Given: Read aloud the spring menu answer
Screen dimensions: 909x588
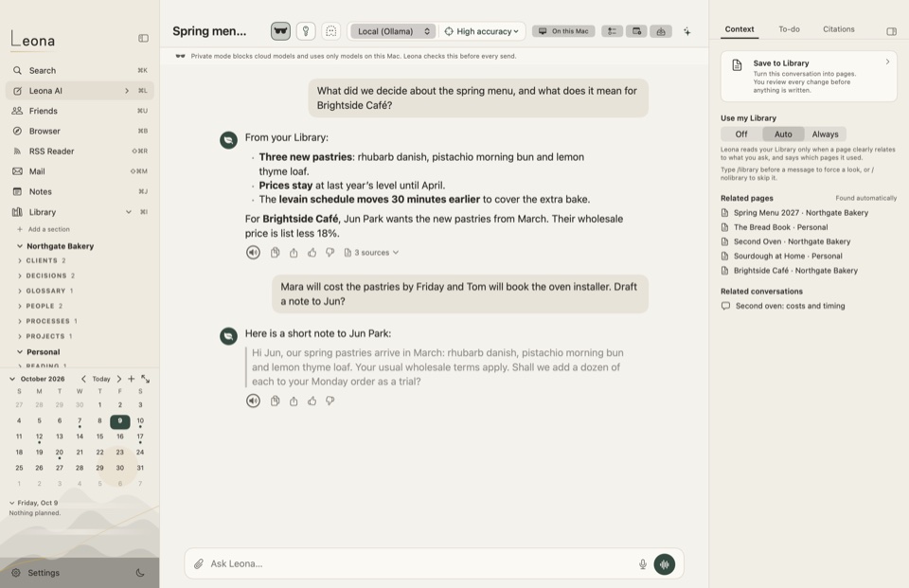Looking at the screenshot, I should [x=254, y=252].
